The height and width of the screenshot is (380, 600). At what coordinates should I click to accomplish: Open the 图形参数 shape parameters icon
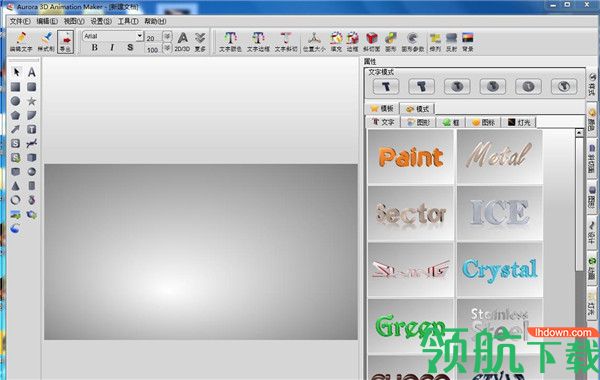click(x=412, y=42)
